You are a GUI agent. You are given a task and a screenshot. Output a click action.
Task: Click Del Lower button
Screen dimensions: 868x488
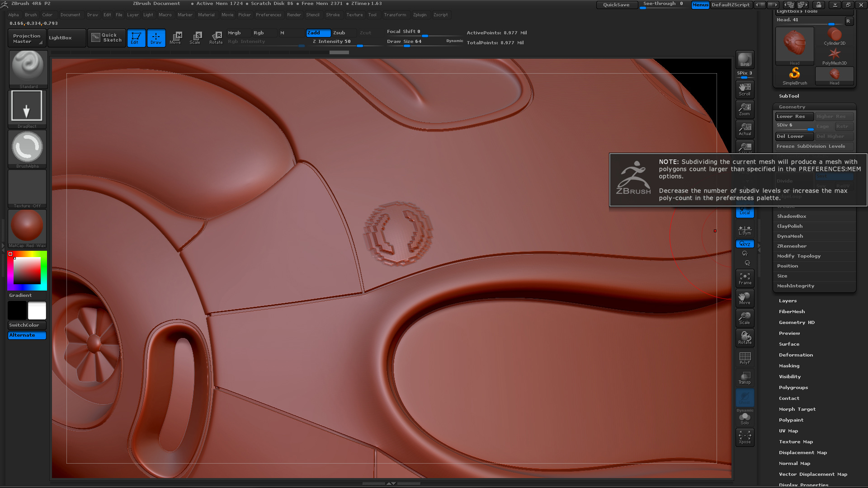(x=794, y=136)
